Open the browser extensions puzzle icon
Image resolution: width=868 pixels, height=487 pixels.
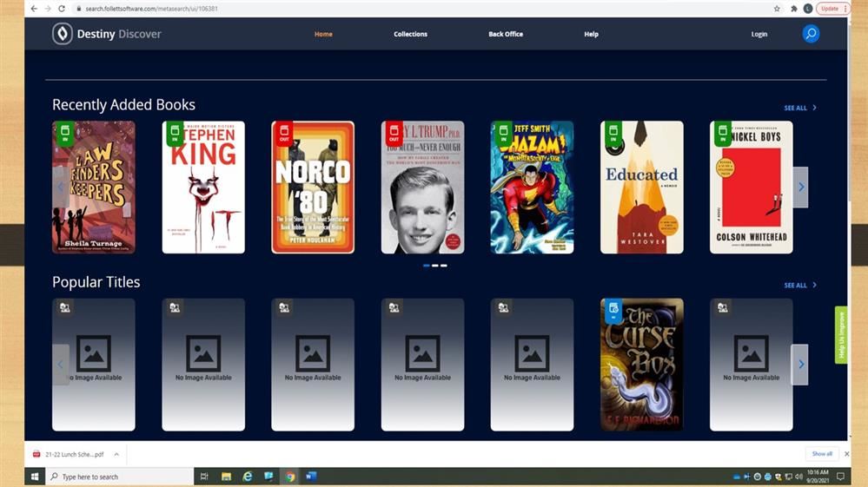pyautogui.click(x=794, y=9)
